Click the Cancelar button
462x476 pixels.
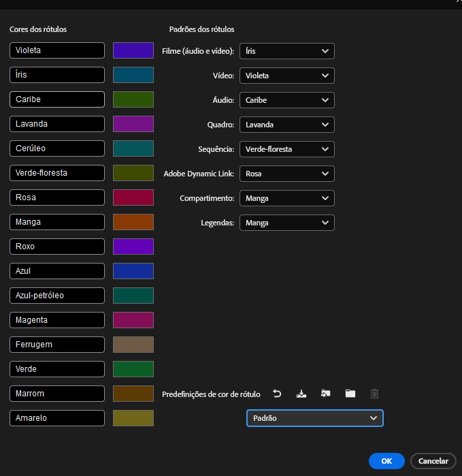coord(433,461)
